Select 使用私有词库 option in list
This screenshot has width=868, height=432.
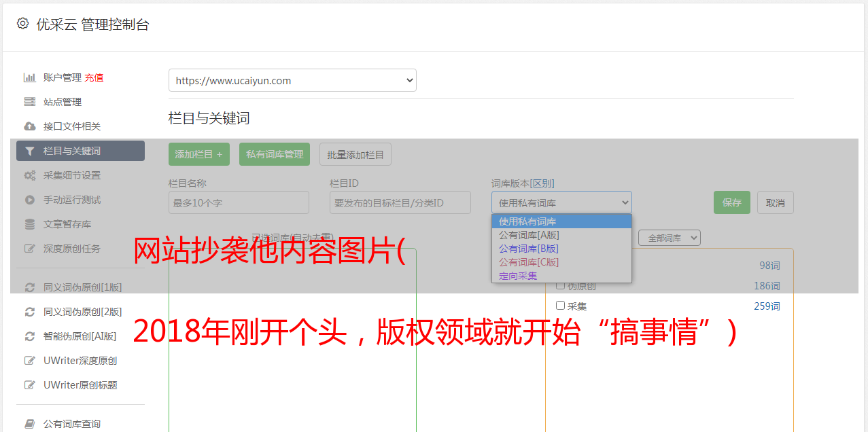click(561, 221)
